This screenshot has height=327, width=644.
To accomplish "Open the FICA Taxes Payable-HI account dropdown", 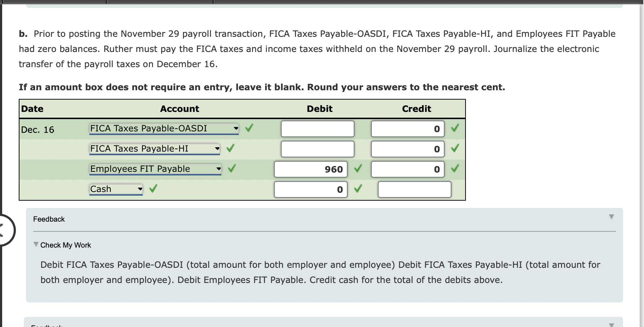I will click(217, 148).
